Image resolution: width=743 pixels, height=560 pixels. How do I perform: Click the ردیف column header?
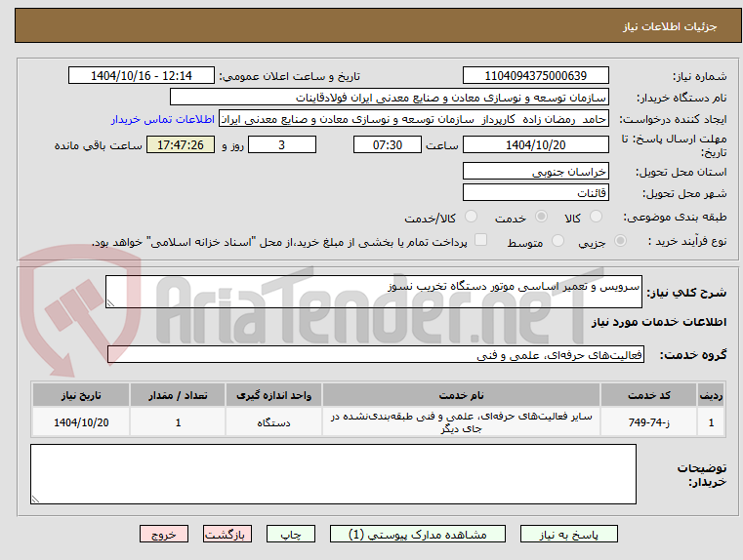711,395
